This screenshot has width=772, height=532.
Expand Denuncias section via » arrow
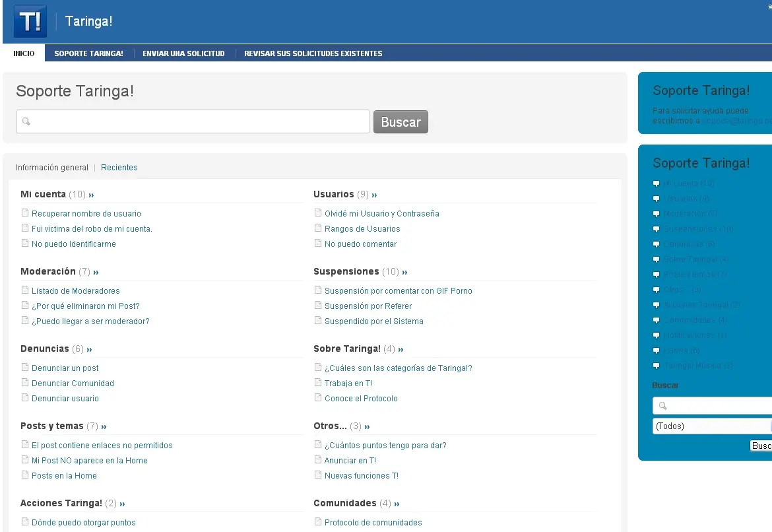click(89, 350)
